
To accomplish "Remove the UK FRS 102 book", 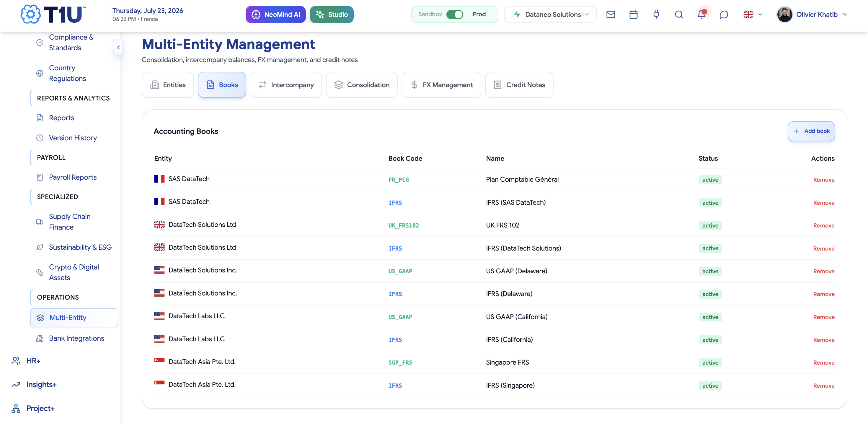I will point(823,225).
